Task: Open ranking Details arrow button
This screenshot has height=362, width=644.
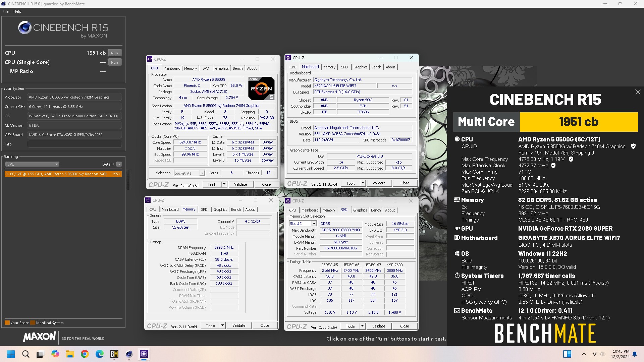Action: pyautogui.click(x=119, y=164)
